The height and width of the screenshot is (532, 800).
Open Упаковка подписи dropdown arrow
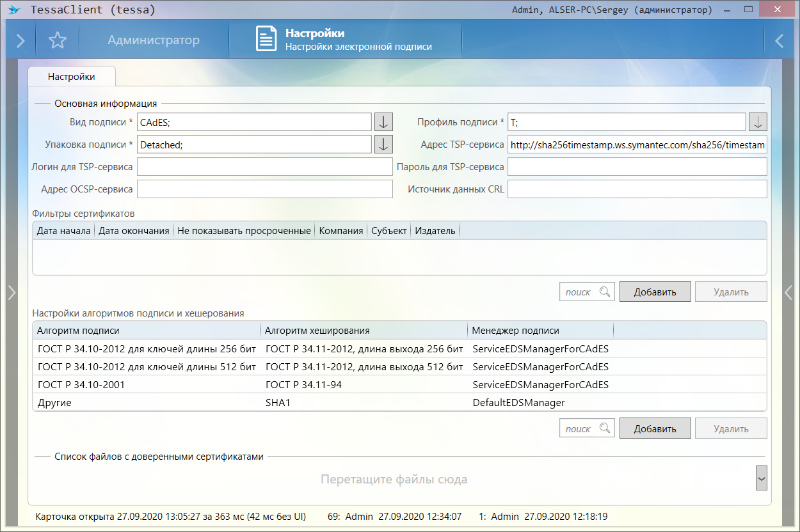383,145
